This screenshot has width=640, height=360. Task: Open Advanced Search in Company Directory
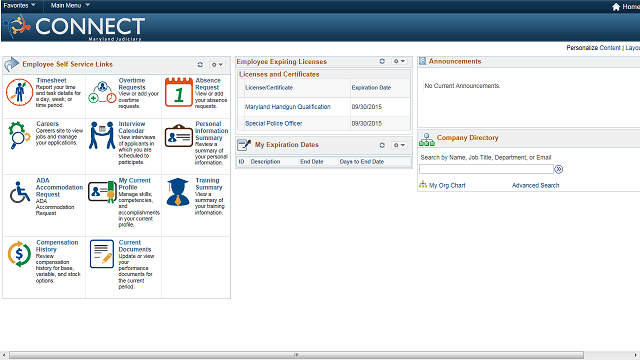(536, 185)
